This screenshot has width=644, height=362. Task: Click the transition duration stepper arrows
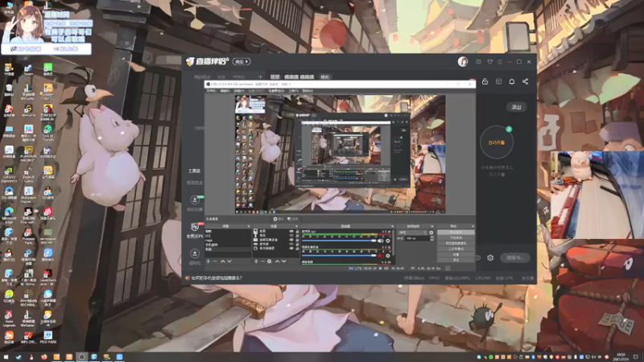pos(431,238)
